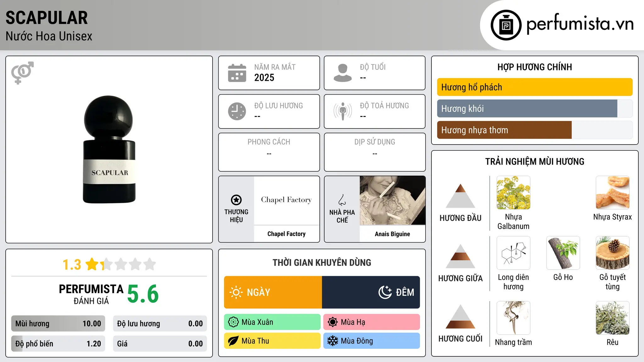644x362 pixels.
Task: Select the Nhựa Styrax note image
Action: click(x=613, y=193)
